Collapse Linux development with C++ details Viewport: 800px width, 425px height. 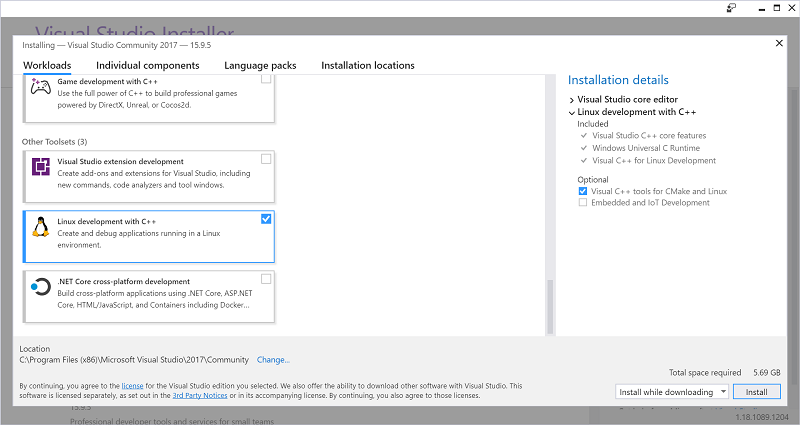pyautogui.click(x=572, y=113)
